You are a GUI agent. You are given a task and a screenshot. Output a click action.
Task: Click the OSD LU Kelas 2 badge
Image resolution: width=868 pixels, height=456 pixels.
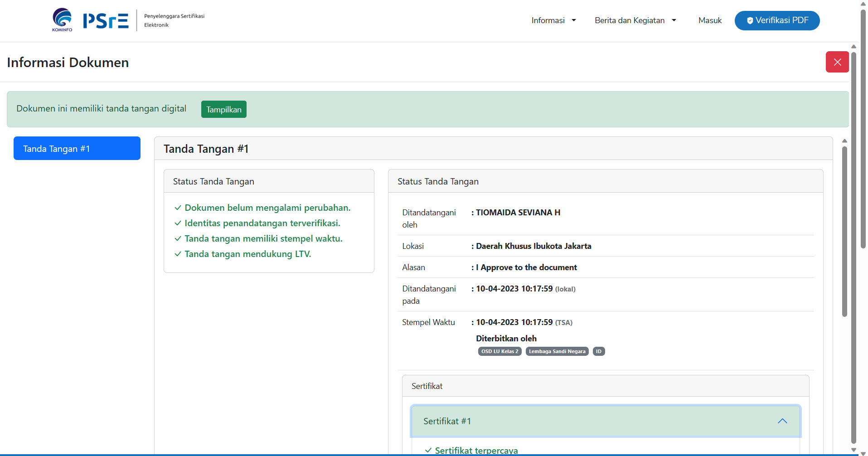[x=499, y=351]
